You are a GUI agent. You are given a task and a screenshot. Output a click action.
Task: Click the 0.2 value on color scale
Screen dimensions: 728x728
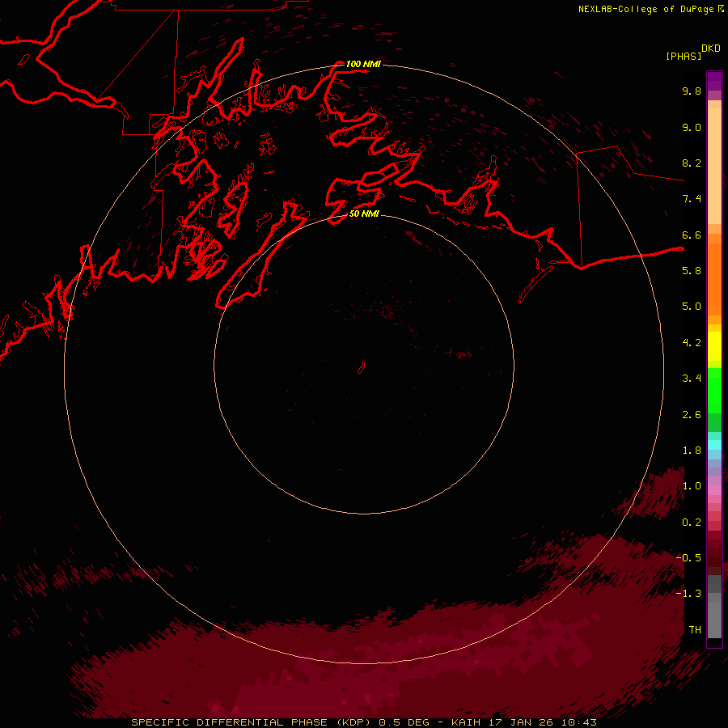tap(692, 523)
